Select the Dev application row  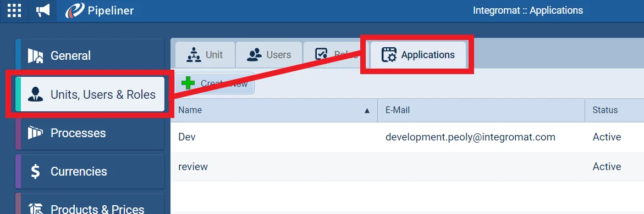(x=407, y=137)
